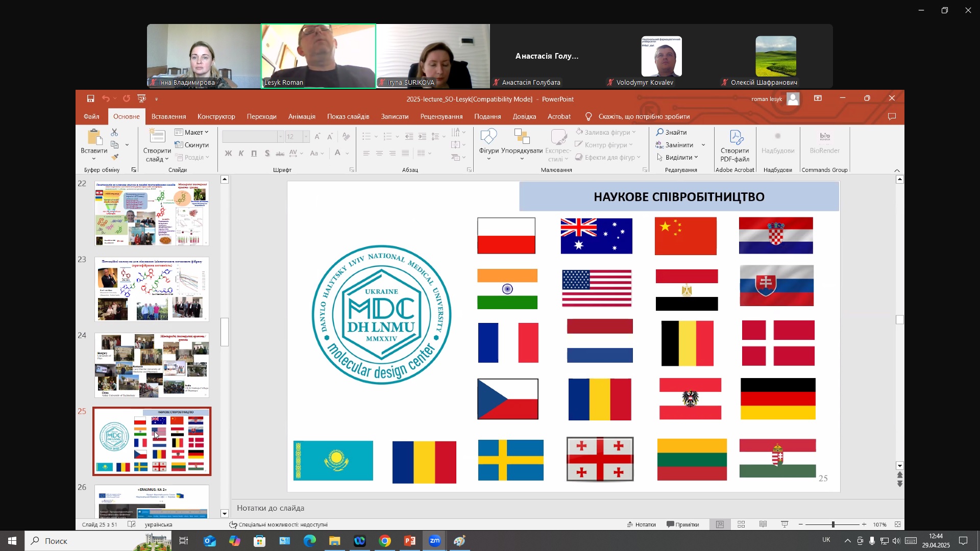Screen dimensions: 980x551
Task: Toggle the Comments (Примітки) pane
Action: click(x=683, y=524)
